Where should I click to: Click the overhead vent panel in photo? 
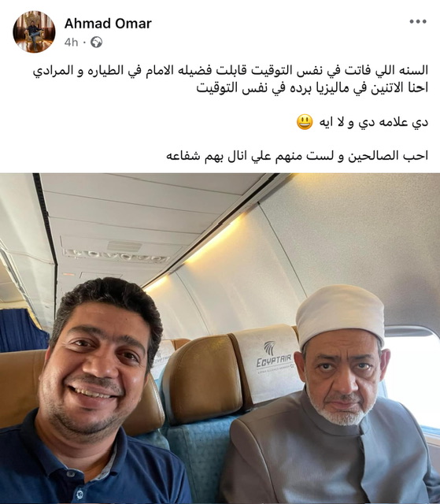117,255
